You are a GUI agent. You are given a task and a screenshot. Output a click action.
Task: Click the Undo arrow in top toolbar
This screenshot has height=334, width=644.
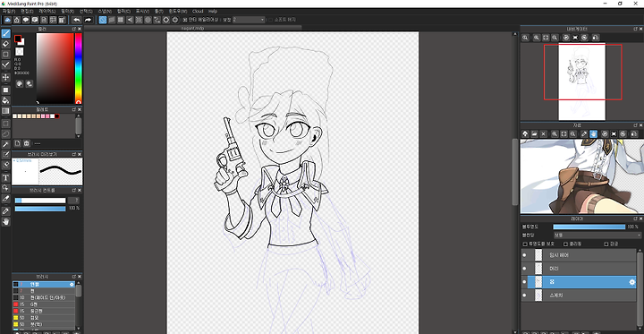(76, 20)
